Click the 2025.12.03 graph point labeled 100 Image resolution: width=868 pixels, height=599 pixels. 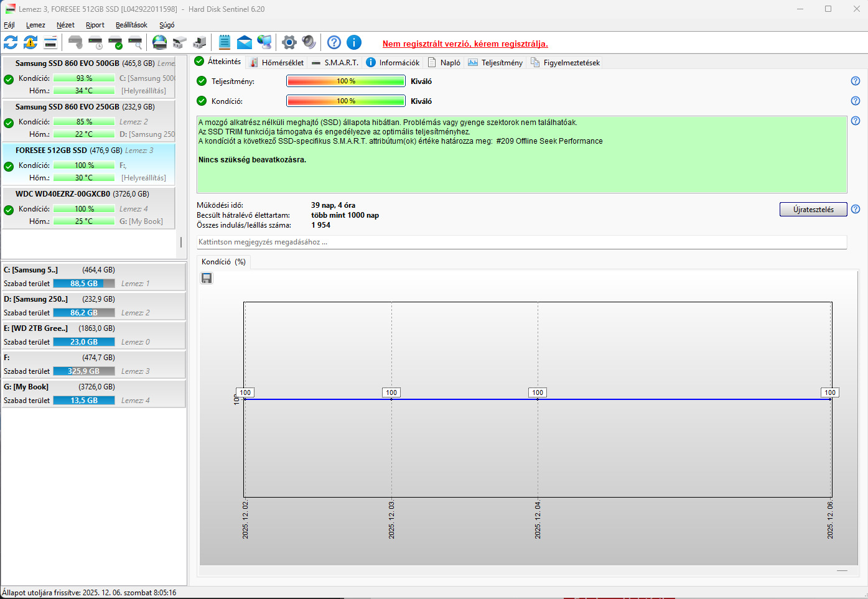[x=391, y=392]
